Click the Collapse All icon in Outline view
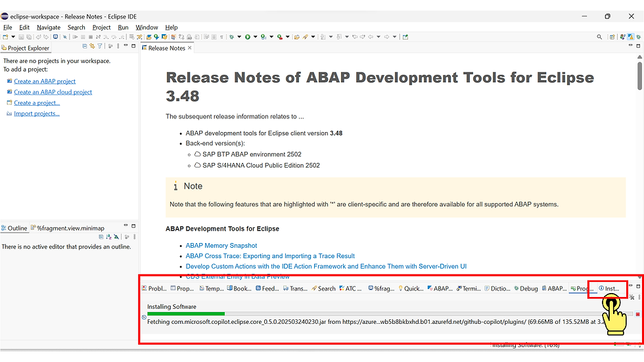Screen dimensions: 644x362 pyautogui.click(x=101, y=237)
